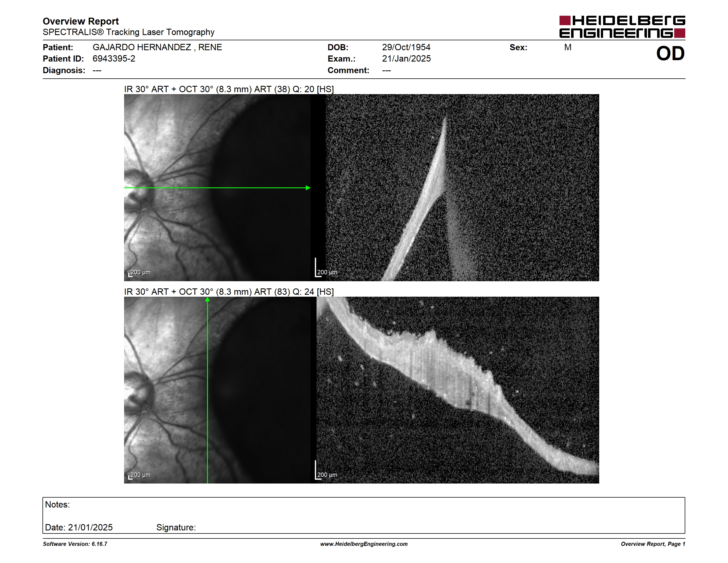The image size is (728, 563).
Task: Click 'Overview Report, Page 1' footer
Action: (x=653, y=544)
